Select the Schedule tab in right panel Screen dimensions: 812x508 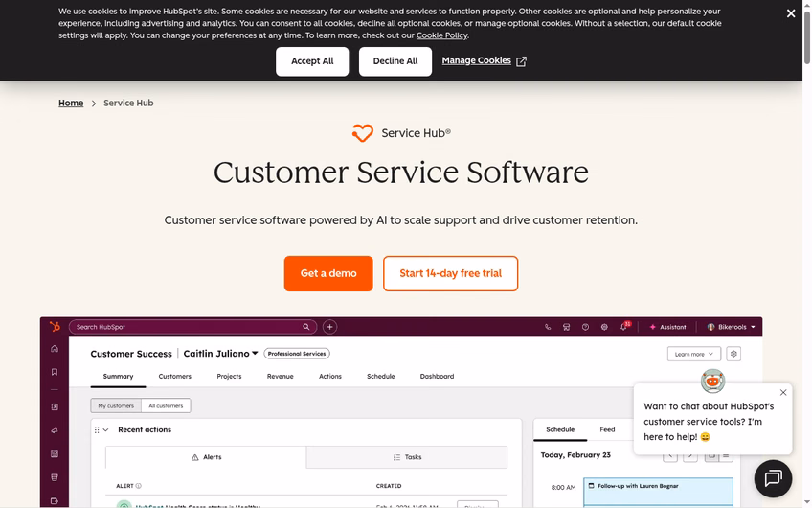pyautogui.click(x=560, y=429)
